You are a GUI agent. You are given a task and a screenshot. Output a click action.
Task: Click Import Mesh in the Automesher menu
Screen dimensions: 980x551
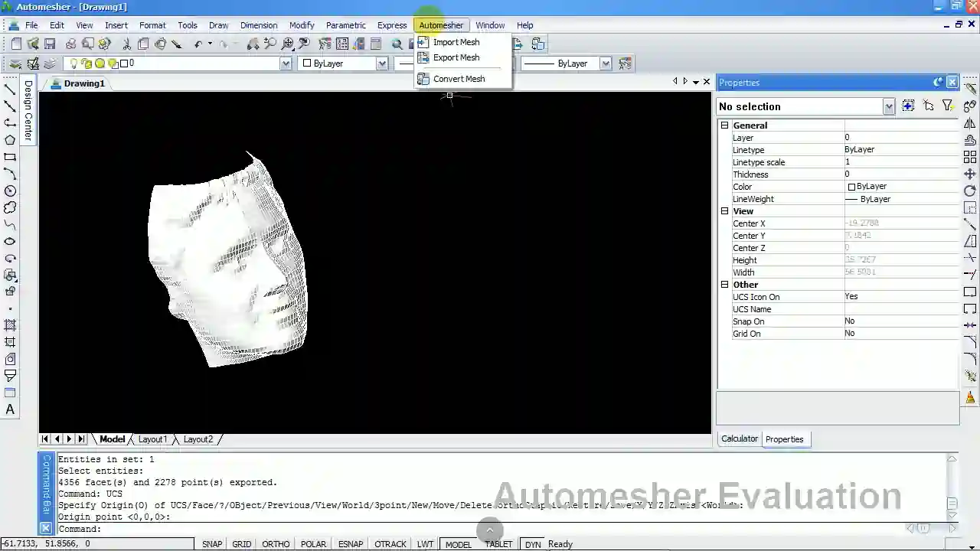(x=456, y=42)
